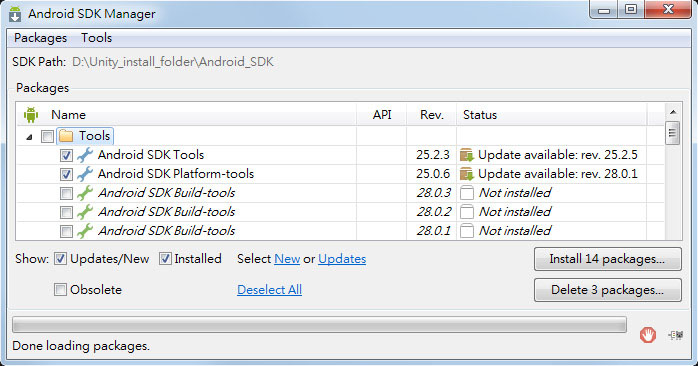Click 'Done loading packages.' status text

pos(81,346)
